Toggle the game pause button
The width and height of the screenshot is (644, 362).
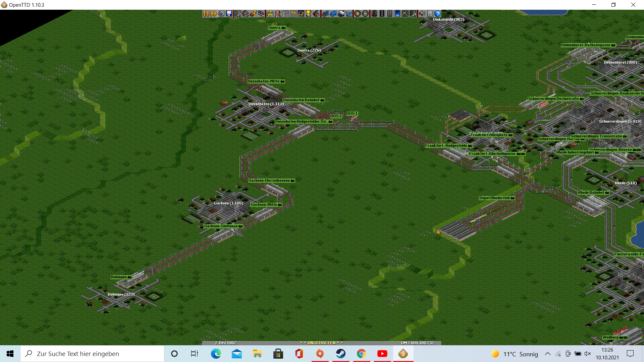coord(206,14)
